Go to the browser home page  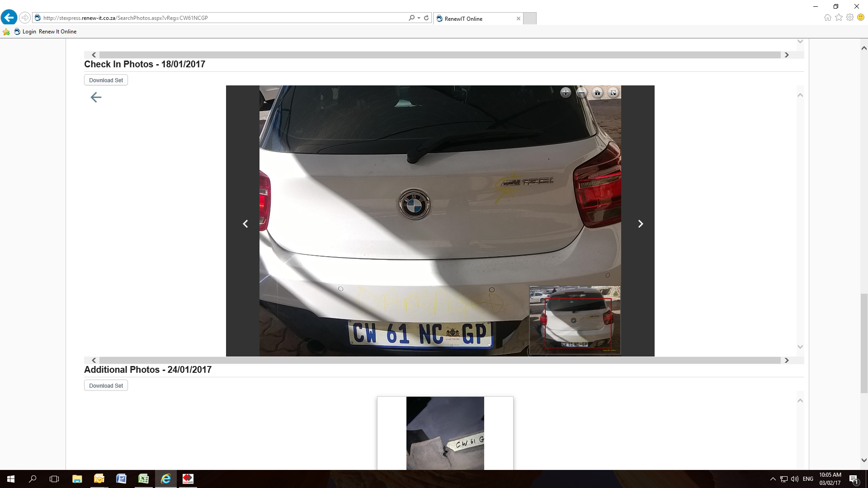pos(827,18)
